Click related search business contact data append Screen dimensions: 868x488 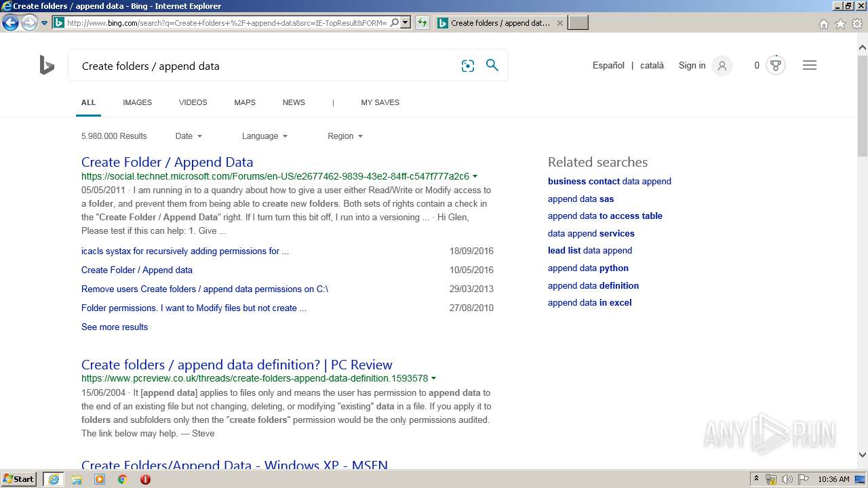[x=610, y=181]
